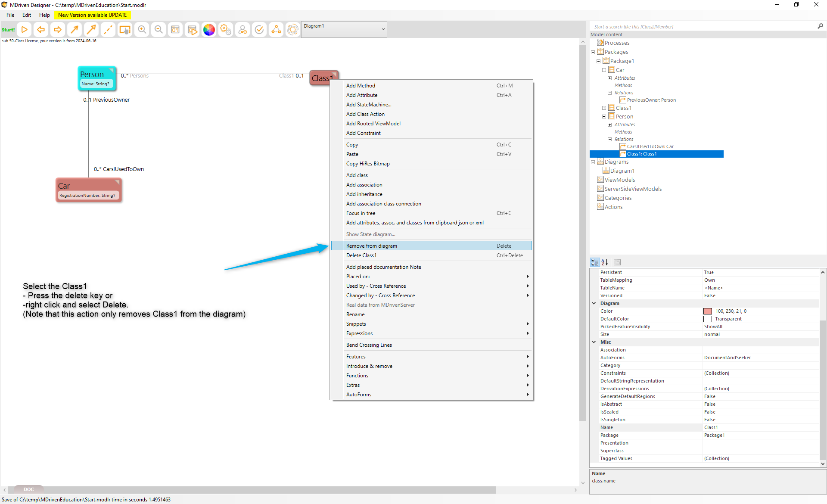Click the green Start! button

point(8,30)
